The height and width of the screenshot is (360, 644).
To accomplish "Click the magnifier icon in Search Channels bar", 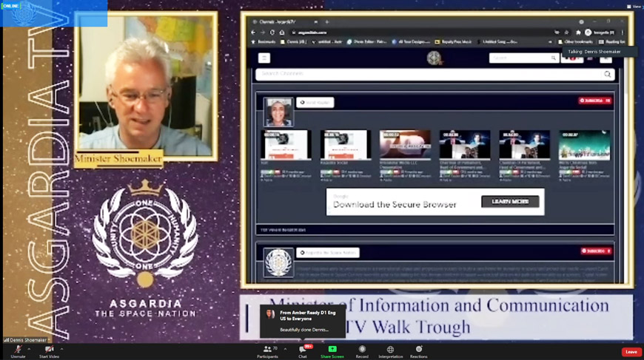I will pyautogui.click(x=608, y=74).
